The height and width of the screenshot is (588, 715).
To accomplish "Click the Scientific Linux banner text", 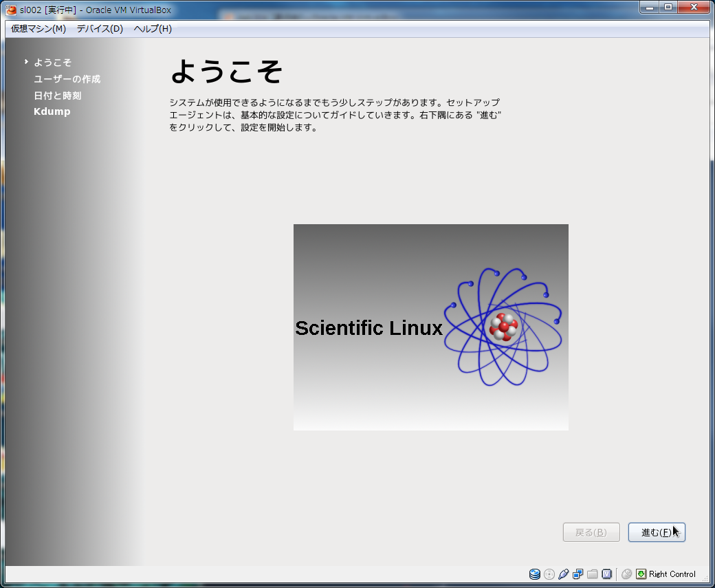I will tap(368, 328).
